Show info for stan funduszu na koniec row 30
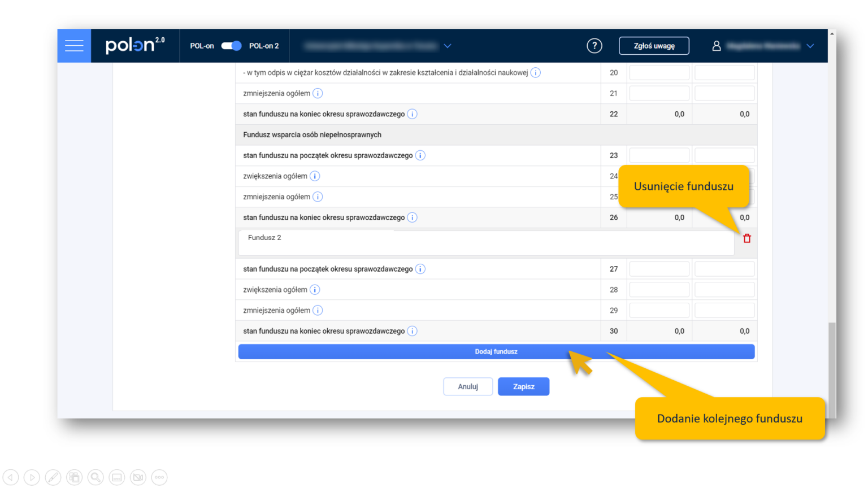 (x=412, y=331)
